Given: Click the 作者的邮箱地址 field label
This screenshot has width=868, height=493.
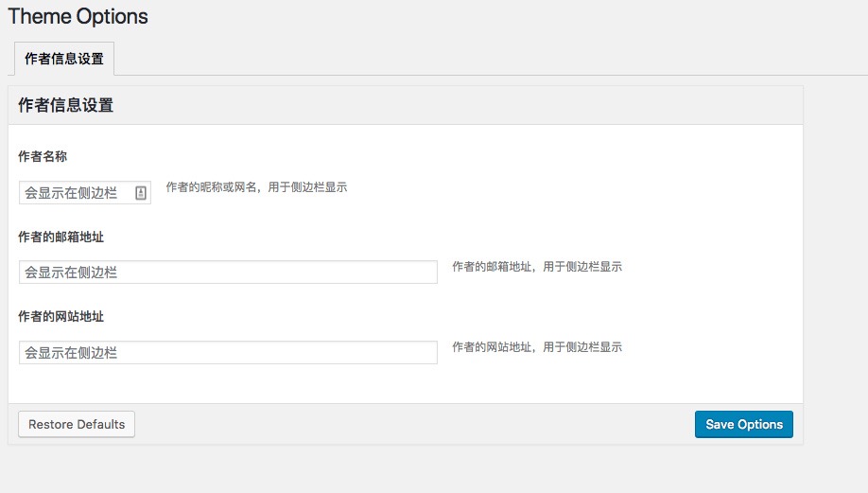Looking at the screenshot, I should click(x=61, y=238).
